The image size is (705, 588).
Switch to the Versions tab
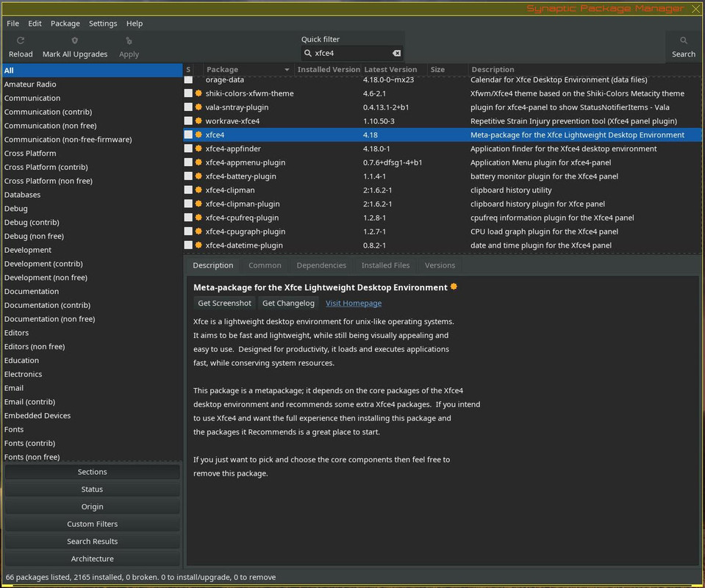[x=440, y=265]
